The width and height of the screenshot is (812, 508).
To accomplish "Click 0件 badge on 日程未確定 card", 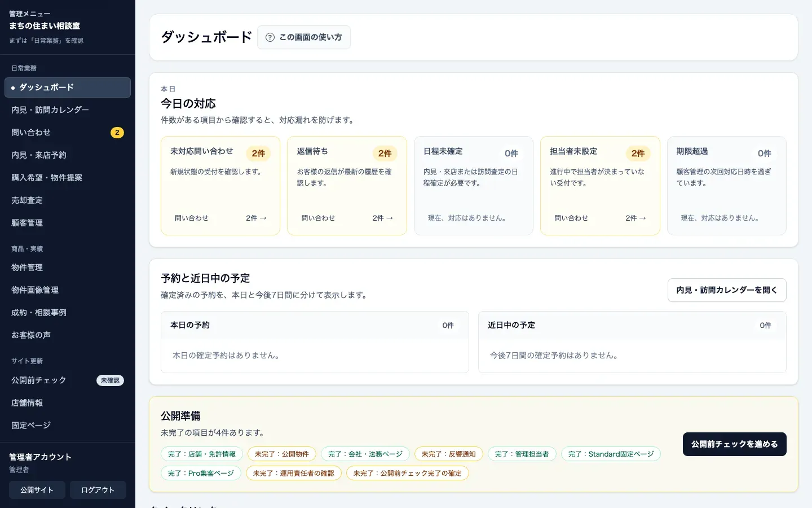I will [x=511, y=154].
